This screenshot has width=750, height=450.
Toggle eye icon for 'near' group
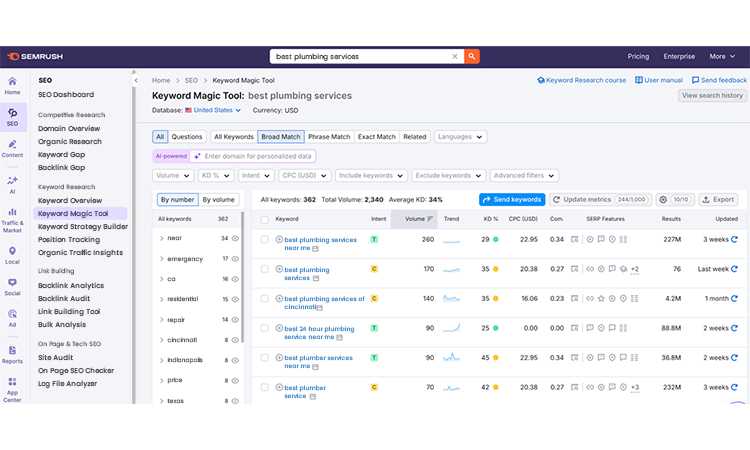[x=235, y=238]
